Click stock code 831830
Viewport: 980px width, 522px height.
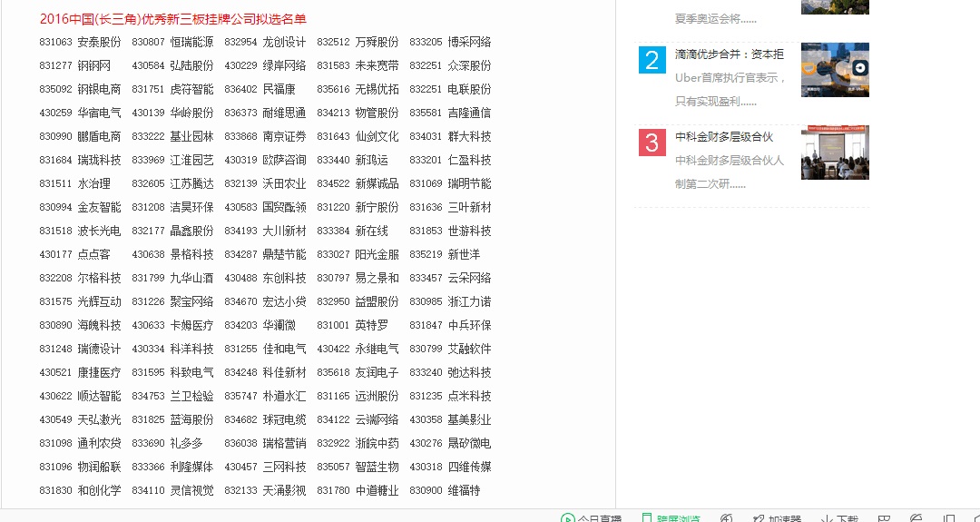click(55, 491)
